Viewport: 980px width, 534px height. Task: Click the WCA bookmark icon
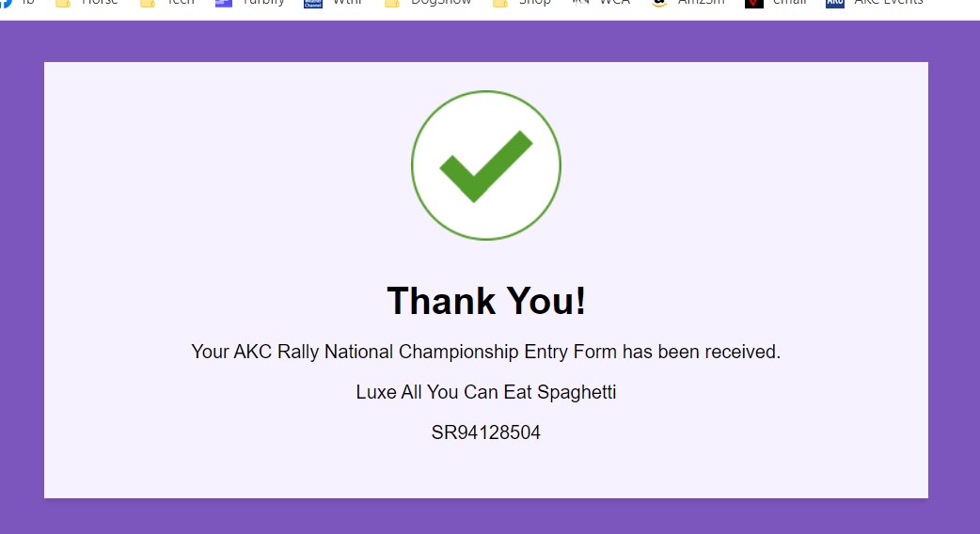click(580, 3)
